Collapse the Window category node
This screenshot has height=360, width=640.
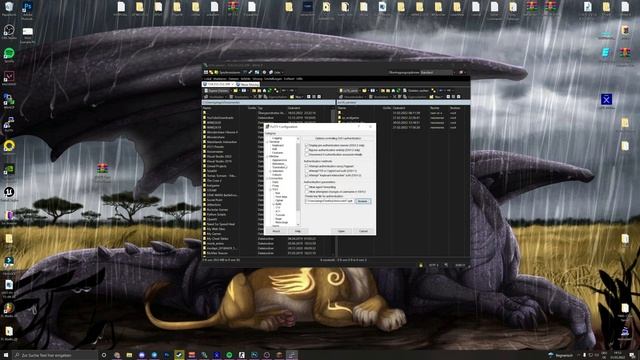(267, 156)
